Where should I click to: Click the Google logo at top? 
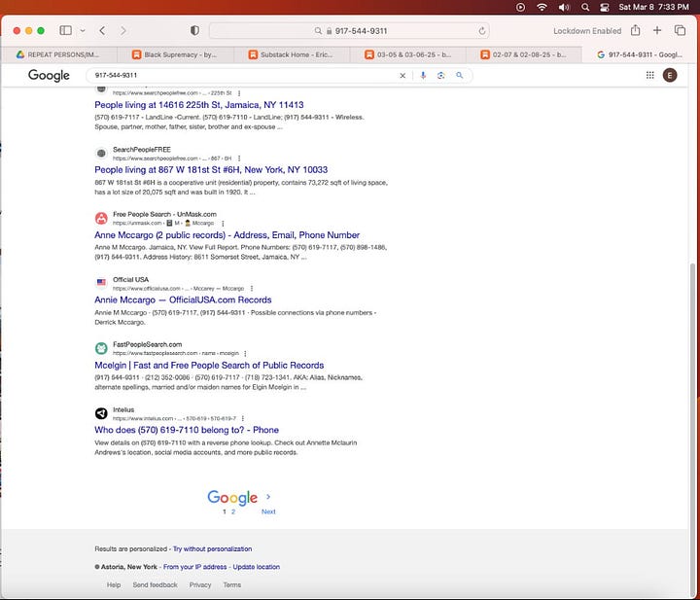point(49,76)
